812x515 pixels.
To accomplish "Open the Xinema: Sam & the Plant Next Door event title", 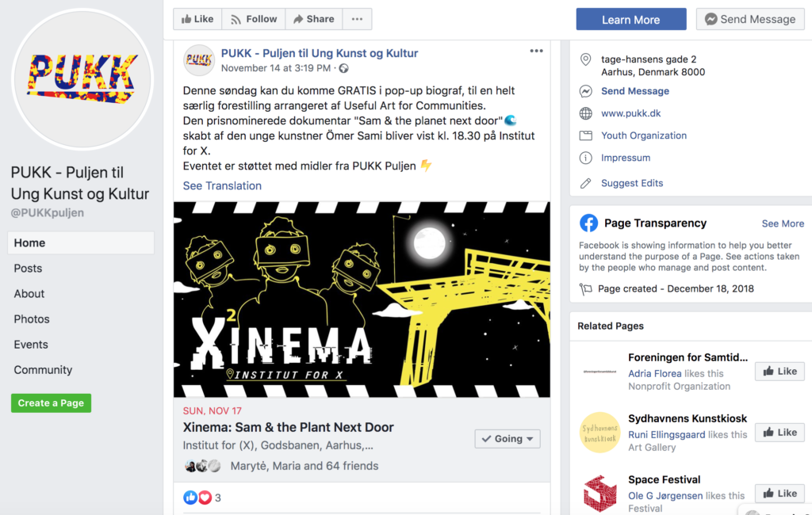I will point(289,428).
